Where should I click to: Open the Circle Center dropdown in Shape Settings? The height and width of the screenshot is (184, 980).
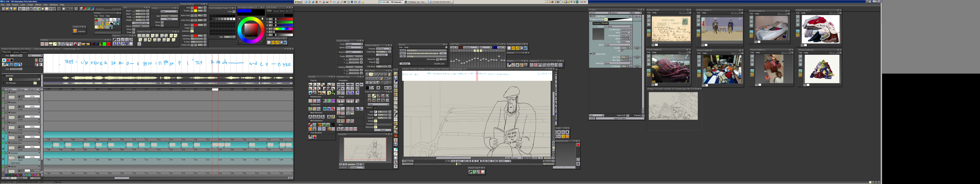[x=354, y=44]
